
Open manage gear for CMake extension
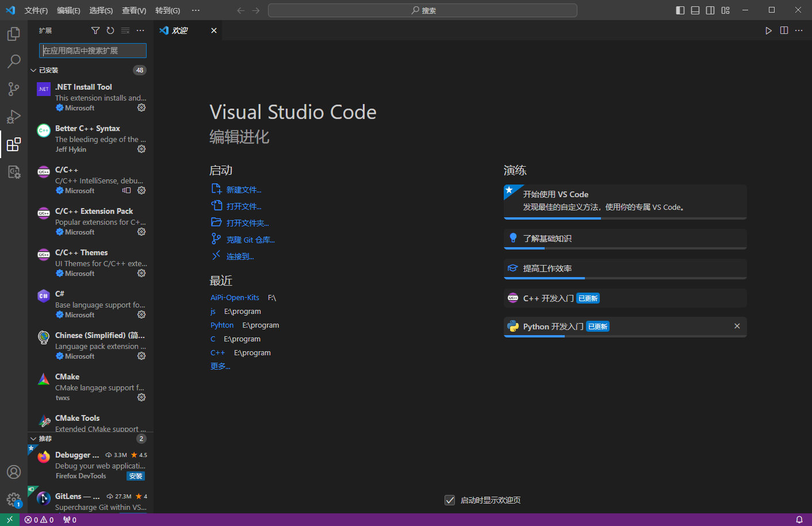[x=141, y=397]
